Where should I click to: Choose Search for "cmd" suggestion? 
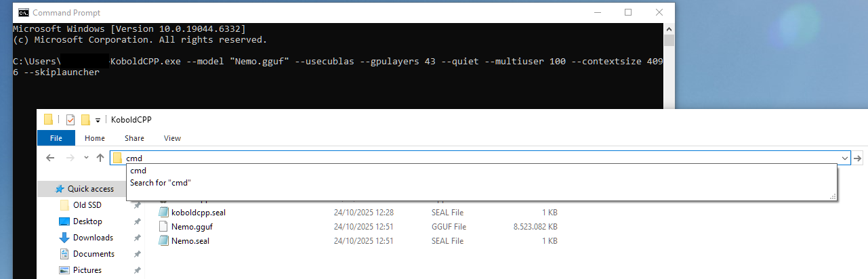pyautogui.click(x=481, y=183)
